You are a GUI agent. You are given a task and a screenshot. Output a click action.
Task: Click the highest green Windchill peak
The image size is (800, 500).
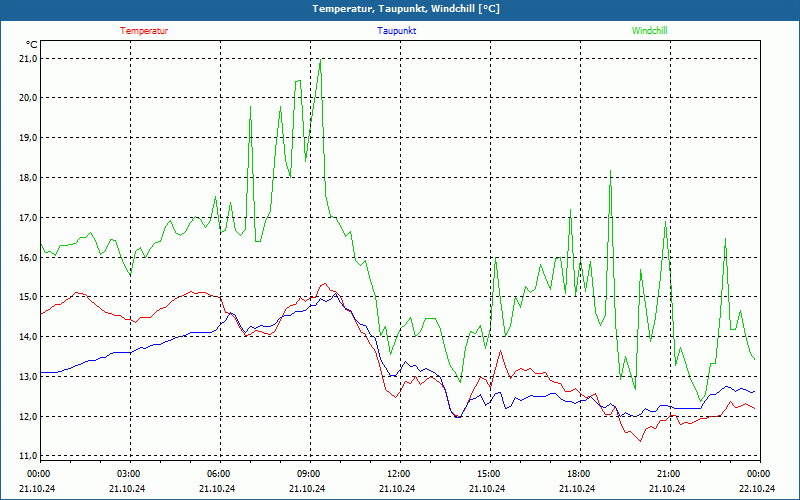[x=320, y=60]
